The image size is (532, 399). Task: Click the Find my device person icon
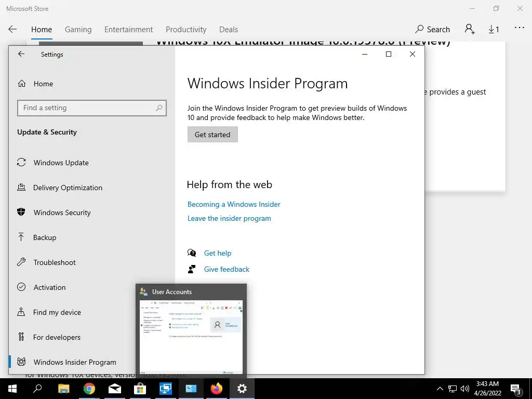[21, 312]
